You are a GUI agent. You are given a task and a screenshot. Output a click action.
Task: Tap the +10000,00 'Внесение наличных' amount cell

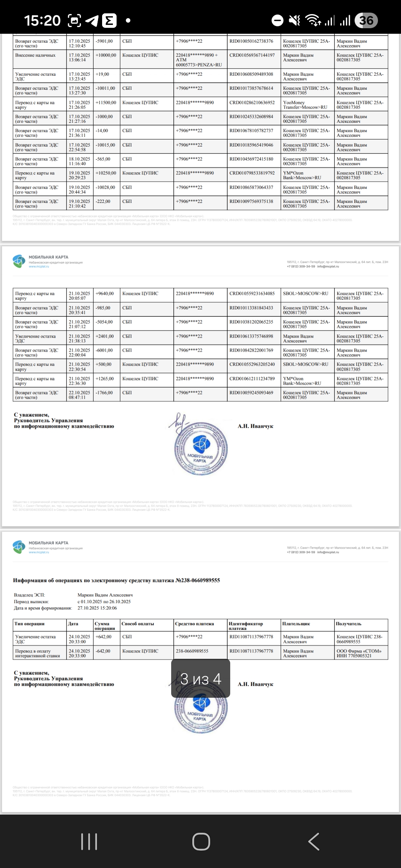point(106,55)
